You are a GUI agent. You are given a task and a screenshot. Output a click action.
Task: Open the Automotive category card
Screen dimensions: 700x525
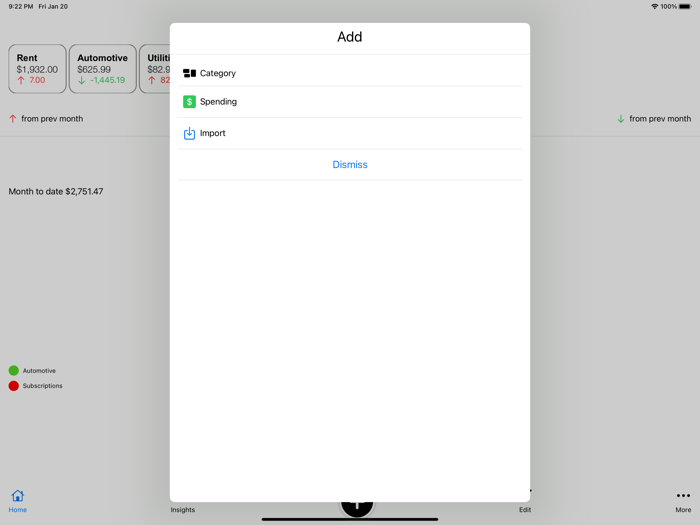[103, 69]
